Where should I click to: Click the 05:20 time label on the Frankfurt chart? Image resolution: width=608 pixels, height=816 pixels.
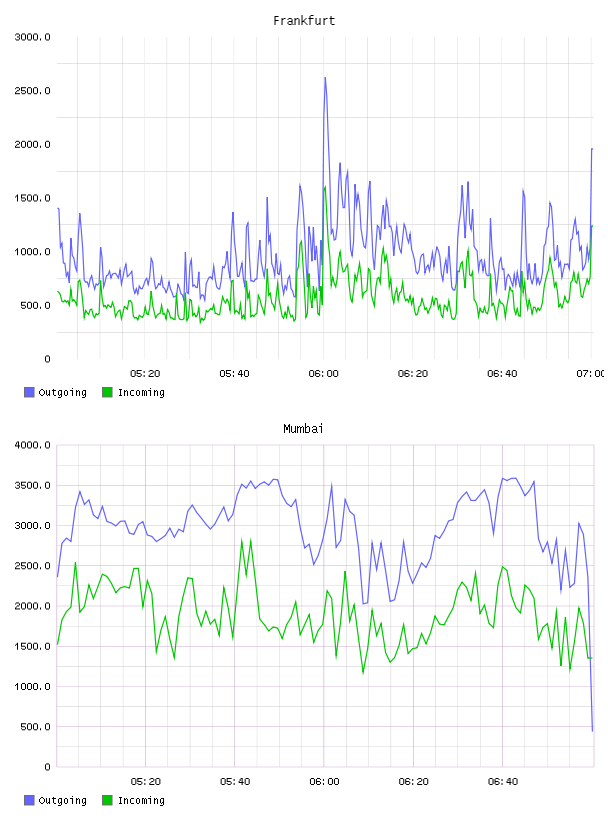point(145,374)
